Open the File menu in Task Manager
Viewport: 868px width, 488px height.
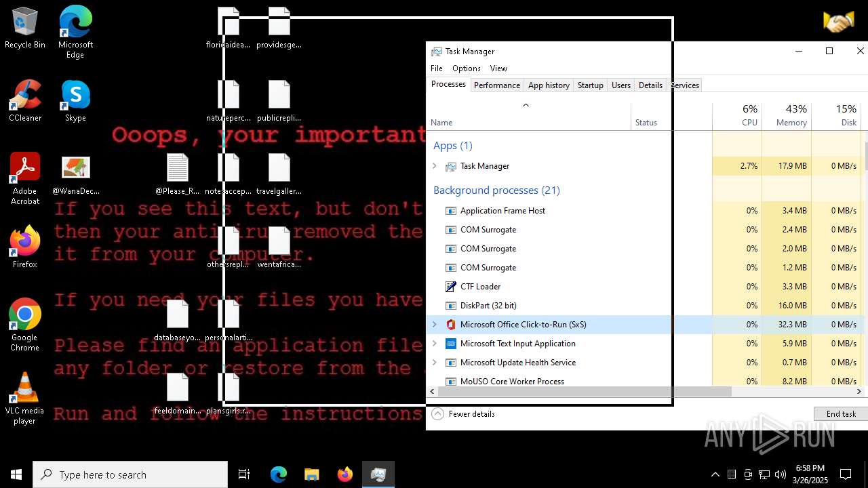coord(437,68)
